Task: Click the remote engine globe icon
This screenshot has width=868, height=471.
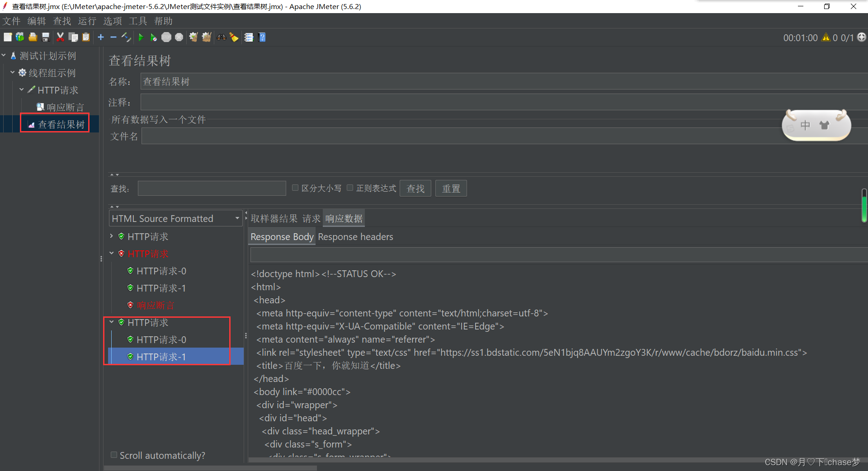Action: coord(862,37)
